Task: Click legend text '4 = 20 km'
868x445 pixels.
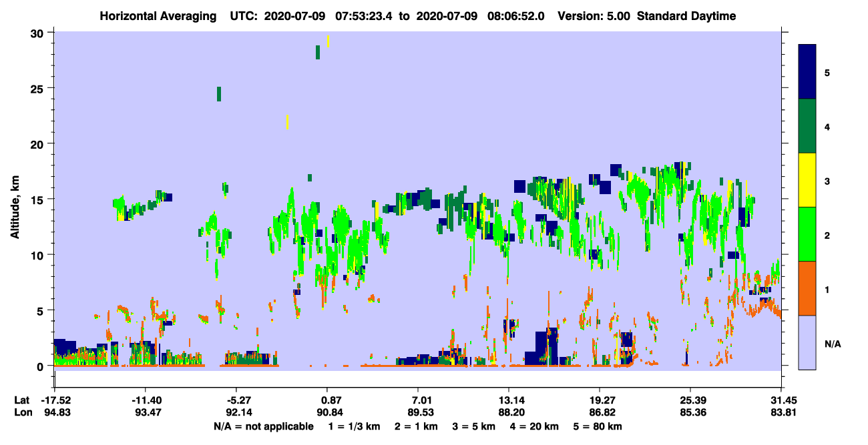Action: pos(535,426)
